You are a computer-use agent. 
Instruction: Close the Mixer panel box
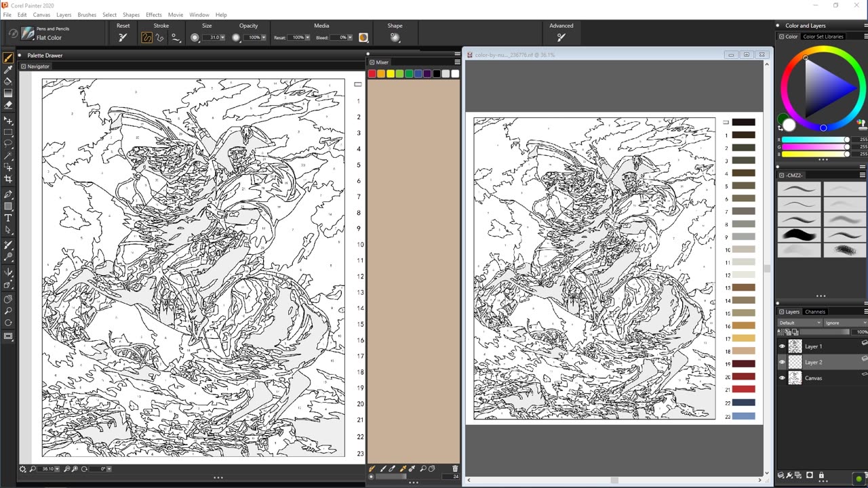pos(372,62)
